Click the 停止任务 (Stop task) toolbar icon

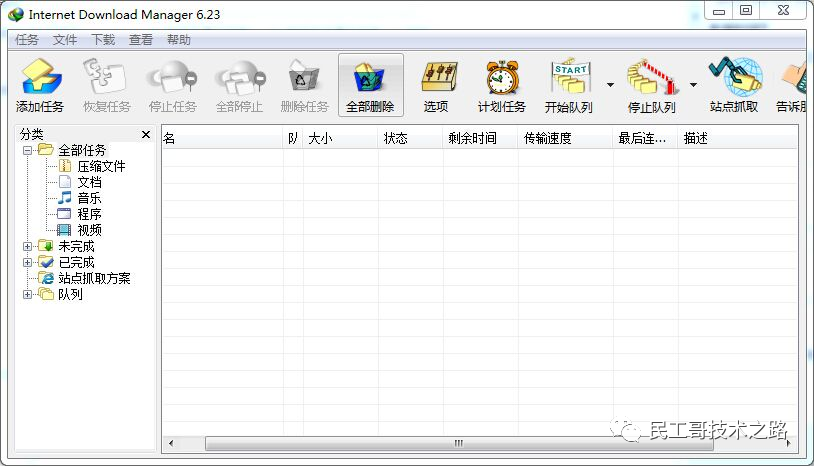click(173, 85)
